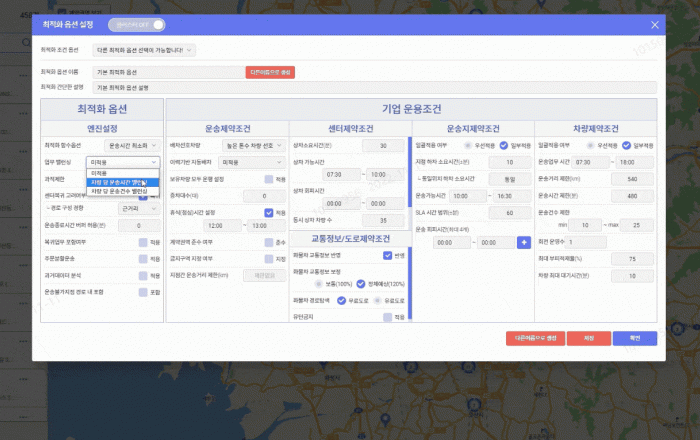
Task: Select 일부적용 radio under 차량제약조건
Action: 625,145
